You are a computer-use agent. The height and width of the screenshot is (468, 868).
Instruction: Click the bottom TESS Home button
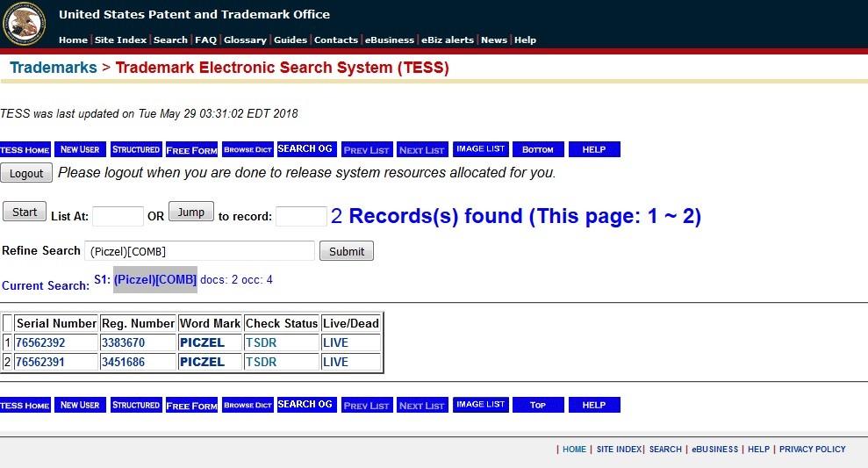(x=25, y=405)
